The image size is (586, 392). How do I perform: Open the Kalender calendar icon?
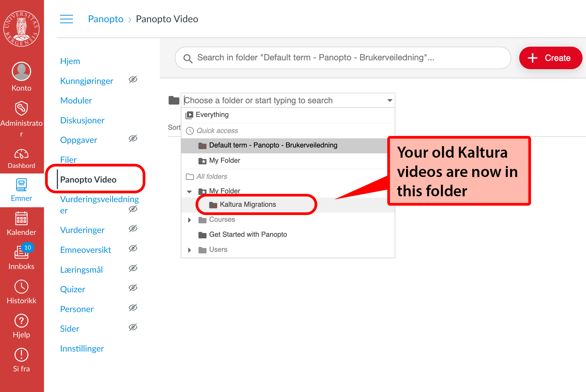tap(21, 219)
